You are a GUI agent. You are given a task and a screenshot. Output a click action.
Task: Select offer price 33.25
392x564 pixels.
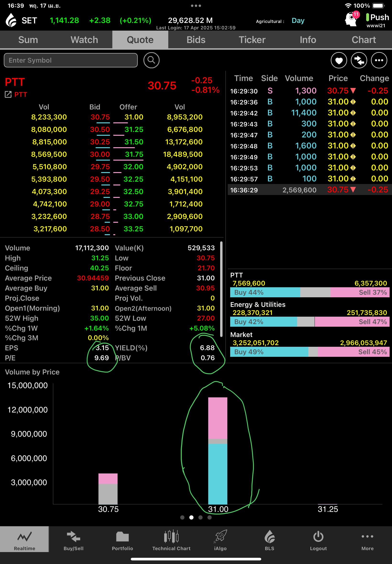tap(133, 229)
